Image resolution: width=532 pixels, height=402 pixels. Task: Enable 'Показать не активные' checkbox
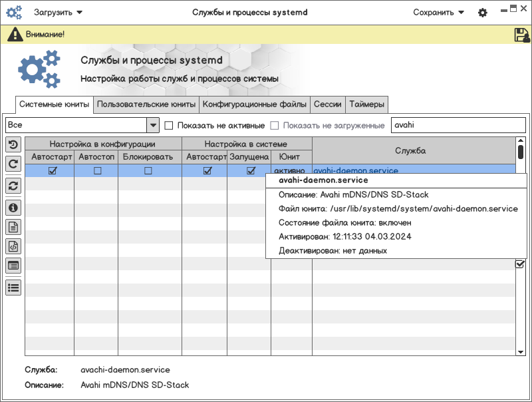coord(169,125)
